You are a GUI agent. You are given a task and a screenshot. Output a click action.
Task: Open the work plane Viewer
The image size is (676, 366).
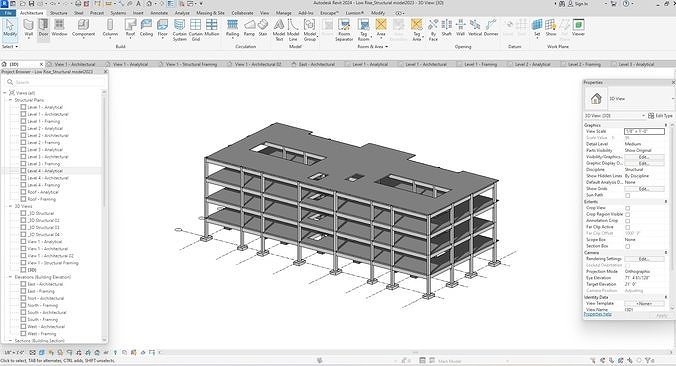[578, 28]
